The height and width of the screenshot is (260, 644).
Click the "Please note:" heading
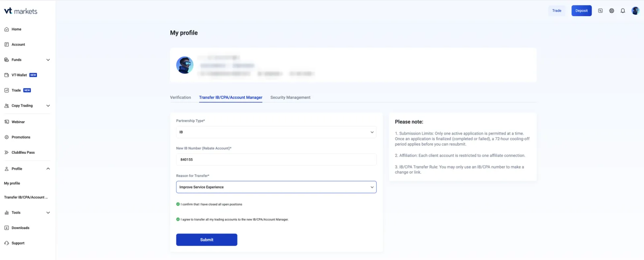coord(409,122)
